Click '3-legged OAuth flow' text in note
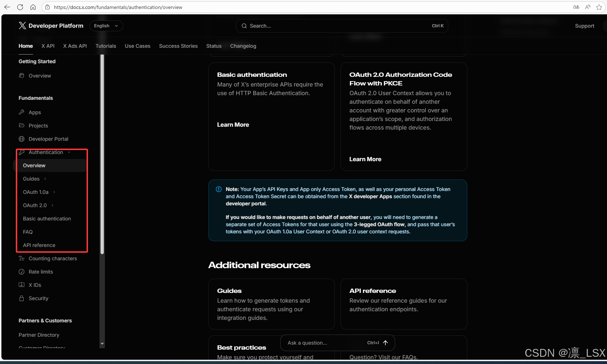The width and height of the screenshot is (607, 364). pos(379,224)
